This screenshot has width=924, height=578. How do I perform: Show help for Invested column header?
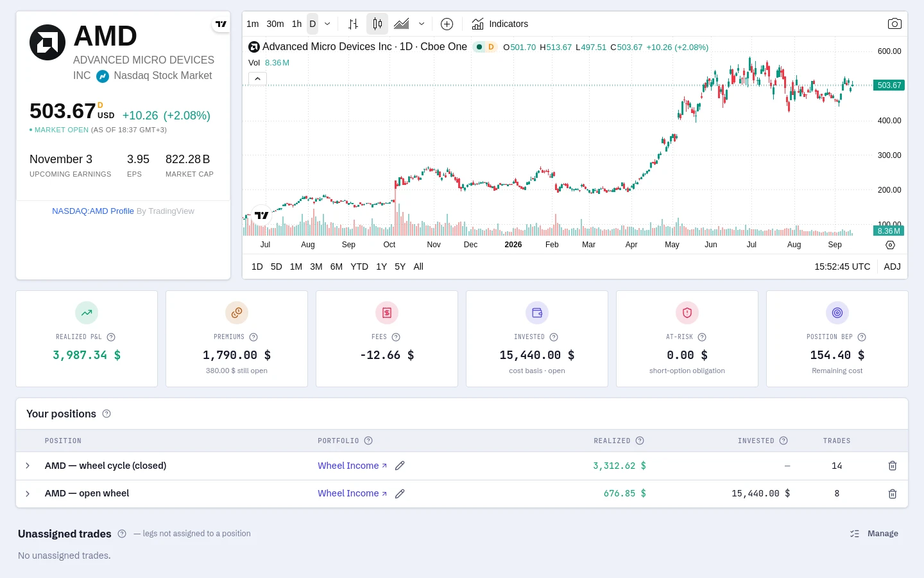783,441
